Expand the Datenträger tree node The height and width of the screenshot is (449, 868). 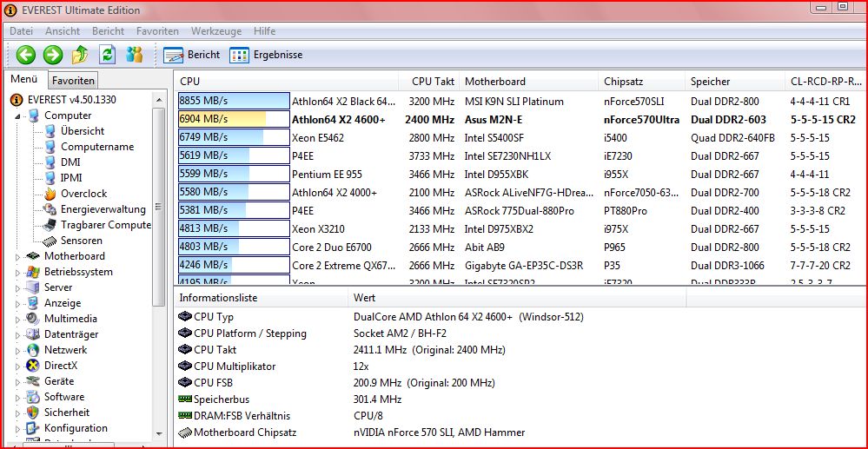click(17, 335)
